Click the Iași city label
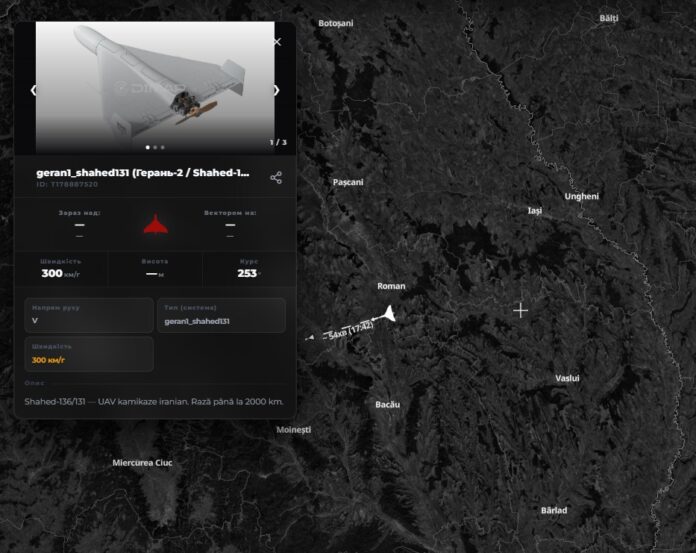Viewport: 696px width, 553px height. point(535,211)
